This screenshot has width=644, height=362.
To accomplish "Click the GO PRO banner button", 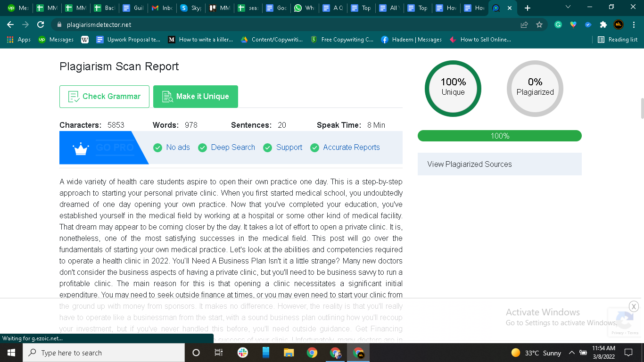I will tap(115, 148).
